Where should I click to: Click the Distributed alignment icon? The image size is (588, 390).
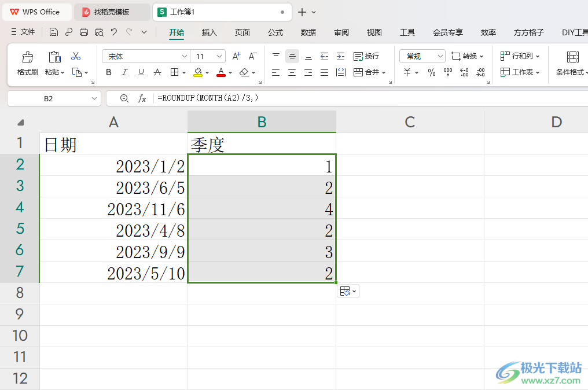point(341,72)
